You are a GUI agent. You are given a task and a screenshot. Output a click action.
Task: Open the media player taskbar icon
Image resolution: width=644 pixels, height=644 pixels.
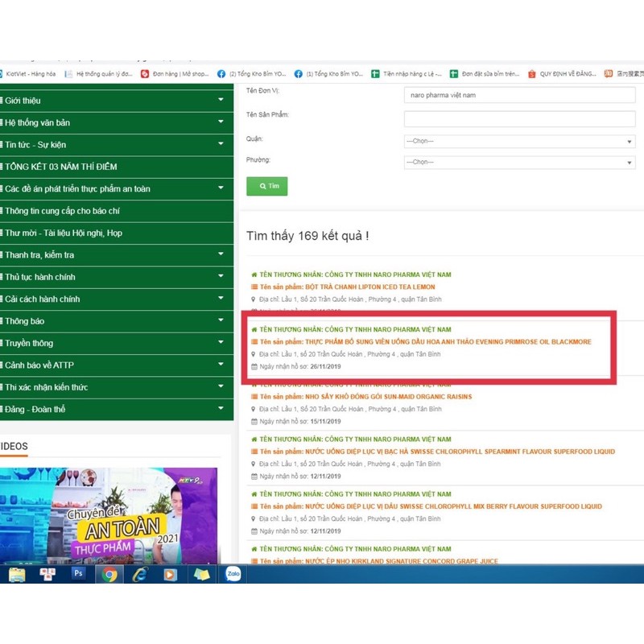[171, 574]
